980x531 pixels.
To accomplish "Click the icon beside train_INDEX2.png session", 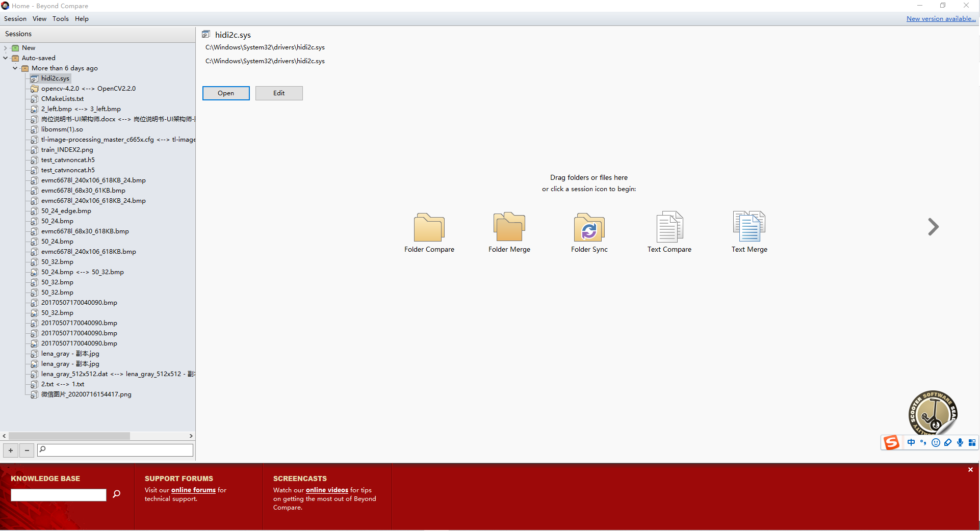I will 35,150.
